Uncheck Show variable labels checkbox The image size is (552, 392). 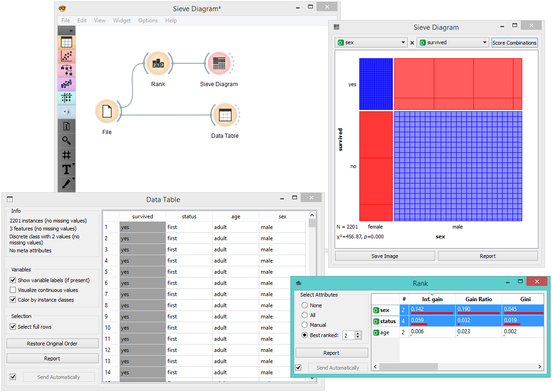[13, 280]
